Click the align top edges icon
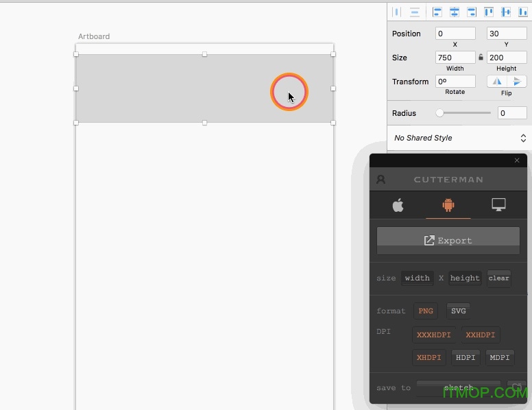 pyautogui.click(x=489, y=12)
